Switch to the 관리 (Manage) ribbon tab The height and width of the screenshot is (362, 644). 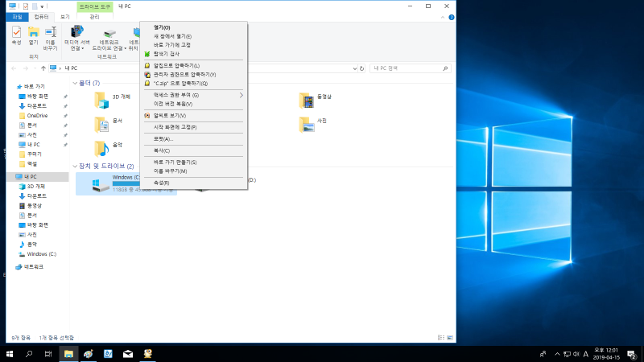[x=94, y=17]
